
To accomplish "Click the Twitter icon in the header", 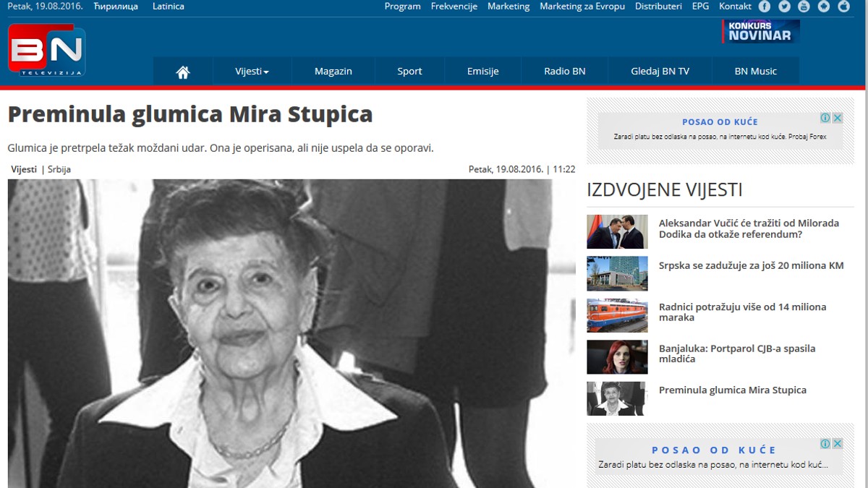I will pyautogui.click(x=785, y=6).
